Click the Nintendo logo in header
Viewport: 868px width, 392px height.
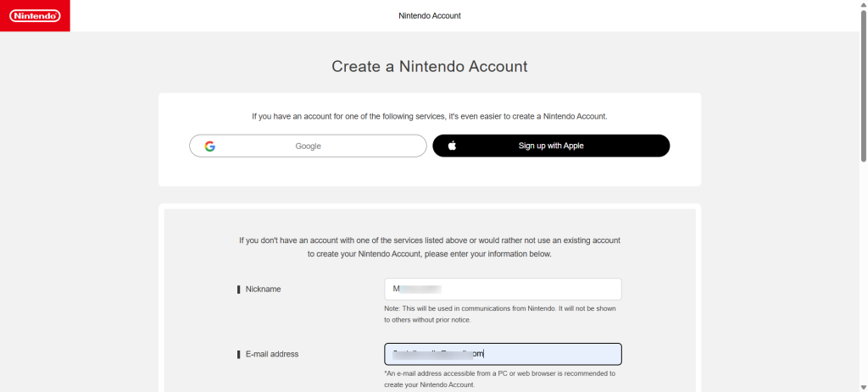click(35, 15)
